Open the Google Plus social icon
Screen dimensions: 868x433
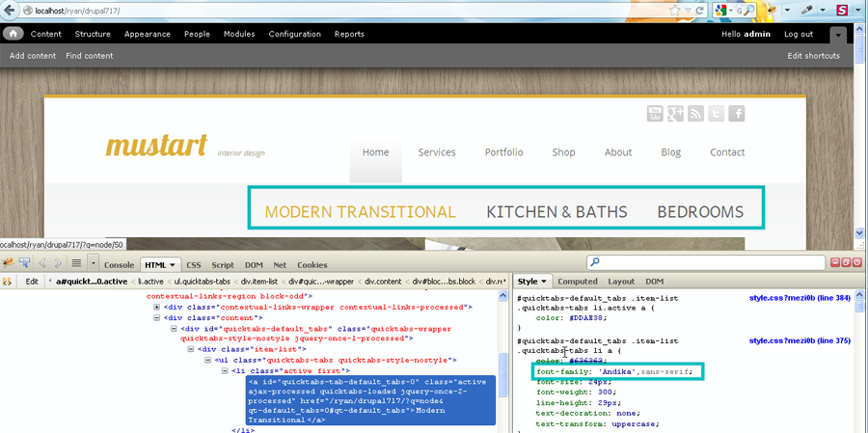tap(675, 114)
